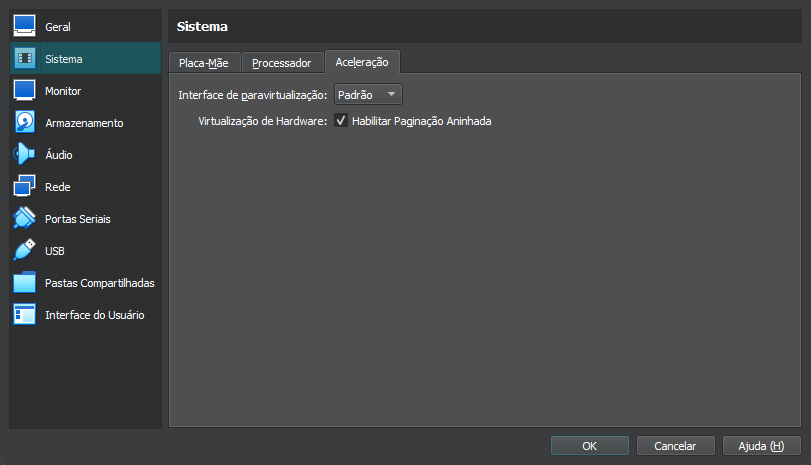Click the Áudio speaker icon
The height and width of the screenshot is (465, 811).
[25, 155]
